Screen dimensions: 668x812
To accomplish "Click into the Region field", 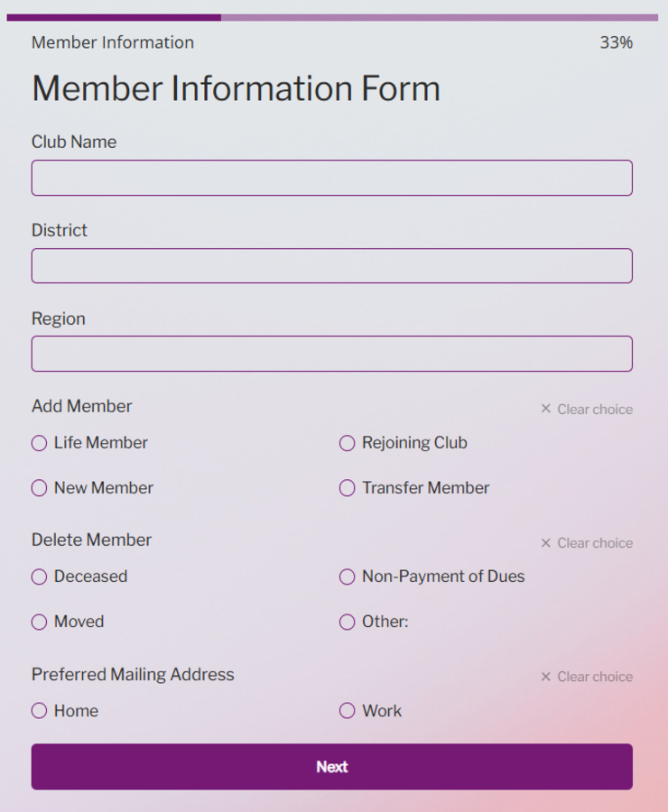I will [x=331, y=354].
